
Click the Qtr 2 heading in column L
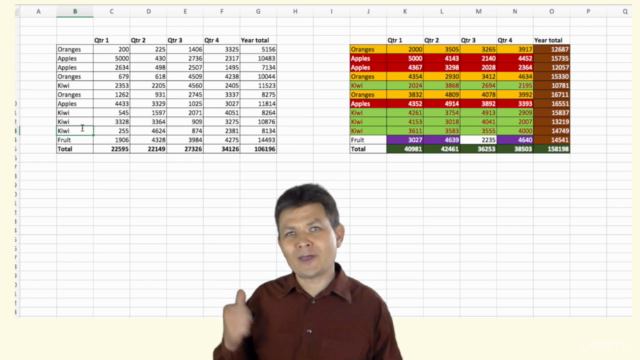coord(432,40)
